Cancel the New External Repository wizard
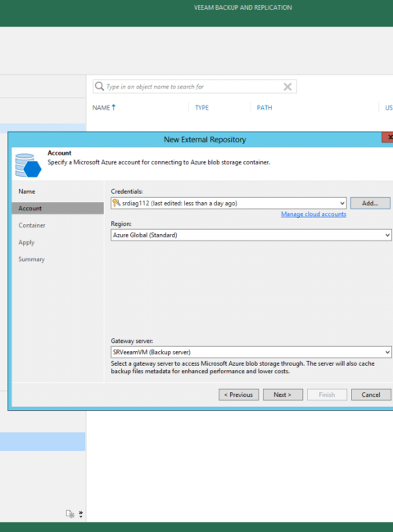 click(x=371, y=394)
